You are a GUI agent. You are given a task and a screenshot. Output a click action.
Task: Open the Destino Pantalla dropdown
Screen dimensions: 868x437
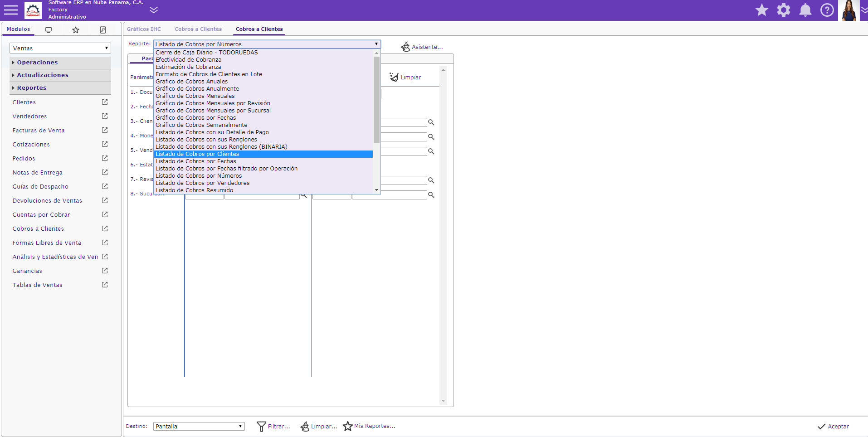pyautogui.click(x=199, y=426)
